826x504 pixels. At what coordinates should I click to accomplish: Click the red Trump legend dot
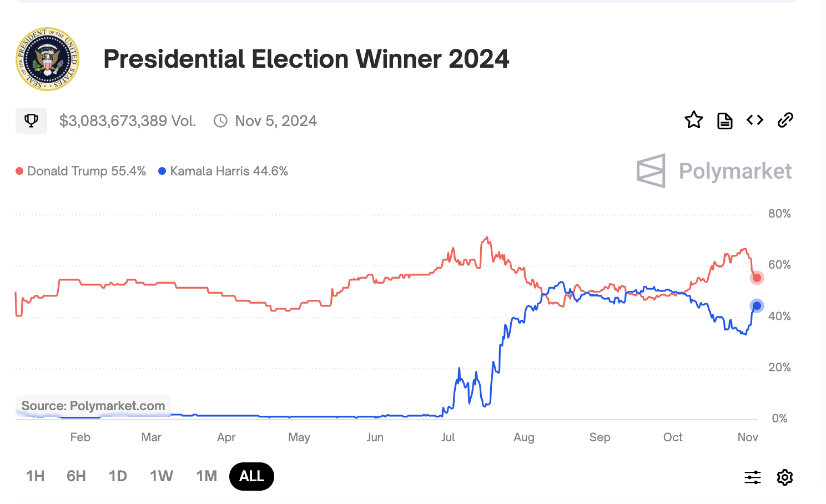coord(18,171)
